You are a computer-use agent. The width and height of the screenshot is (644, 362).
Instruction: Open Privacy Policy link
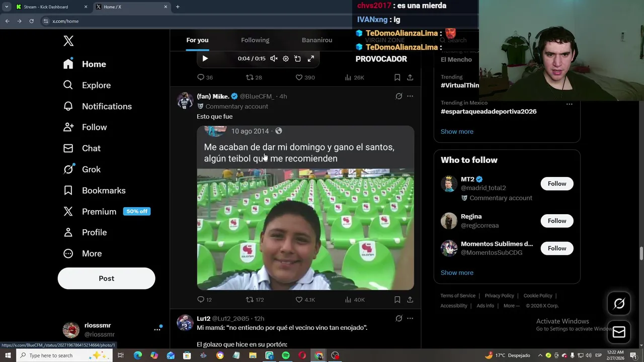tap(500, 296)
